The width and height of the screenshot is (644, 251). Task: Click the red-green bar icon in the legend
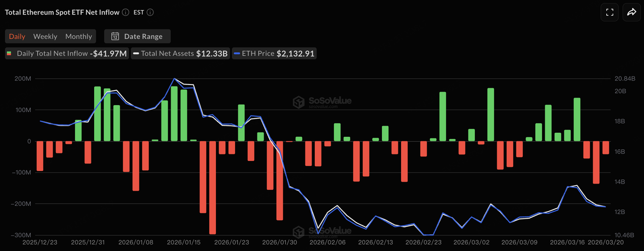click(9, 53)
